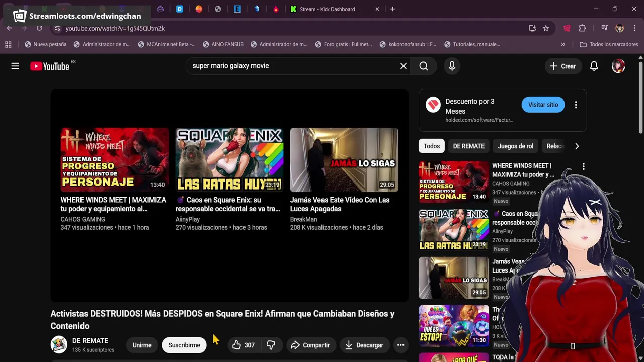
Task: Dislike the video with thumbs down
Action: point(271,345)
